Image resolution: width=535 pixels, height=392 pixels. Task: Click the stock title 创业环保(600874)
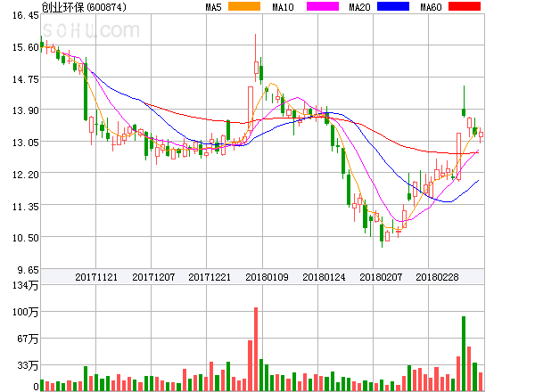point(84,7)
